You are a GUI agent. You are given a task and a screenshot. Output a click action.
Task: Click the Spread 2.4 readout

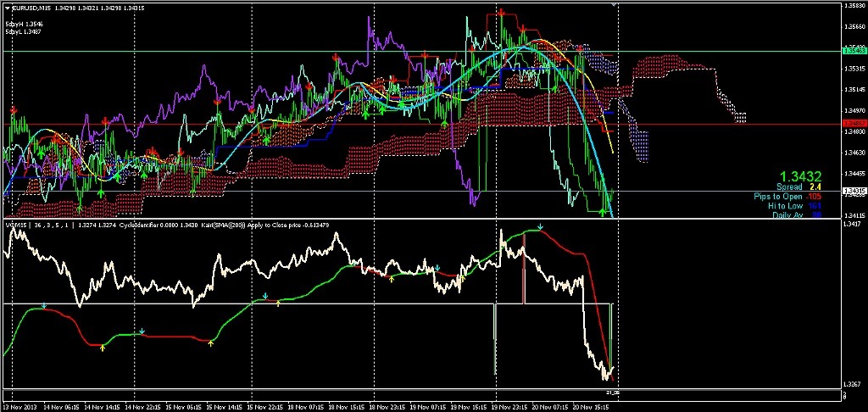coord(798,187)
